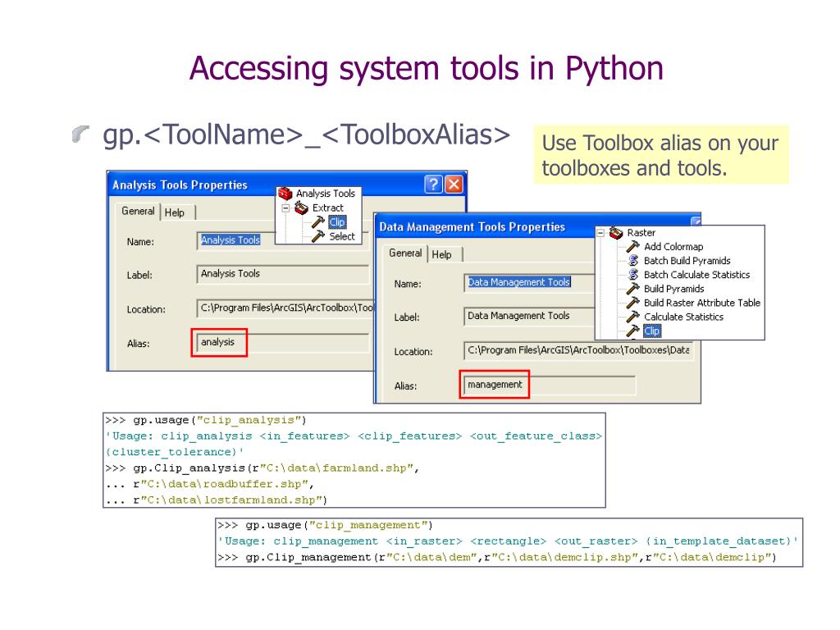Click the Add Colormap hammer icon
Viewport: 840px width, 630px height.
point(633,246)
